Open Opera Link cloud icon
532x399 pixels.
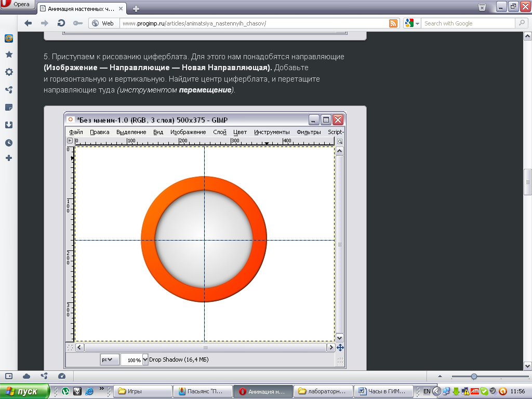26,376
